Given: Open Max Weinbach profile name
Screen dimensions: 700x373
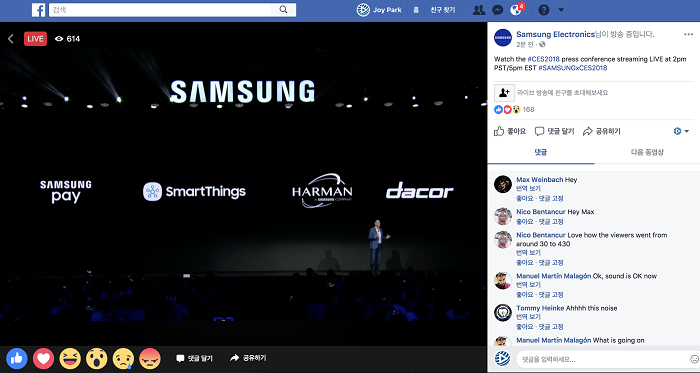Looking at the screenshot, I should pos(540,180).
